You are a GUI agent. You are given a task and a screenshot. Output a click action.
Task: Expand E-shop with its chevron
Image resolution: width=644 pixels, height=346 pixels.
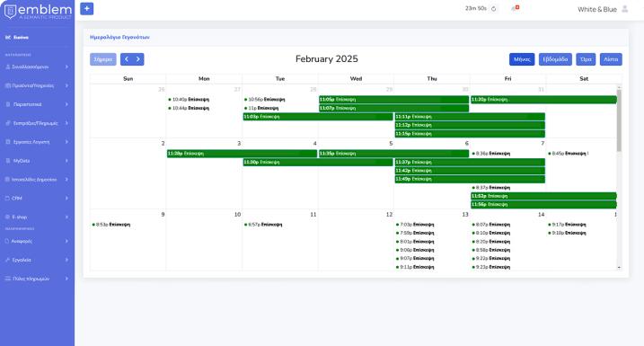pyautogui.click(x=66, y=217)
